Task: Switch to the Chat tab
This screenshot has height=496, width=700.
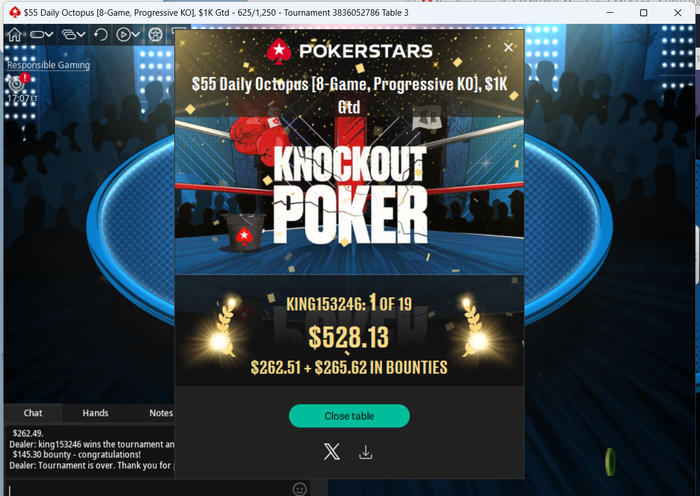Action: click(33, 413)
